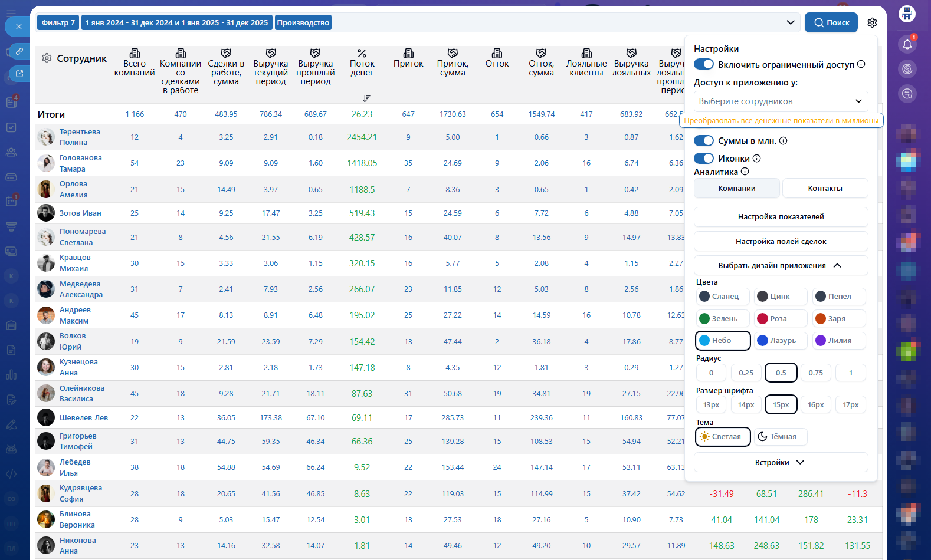Click the info icon beside Аналитика
The width and height of the screenshot is (931, 560).
tap(745, 172)
